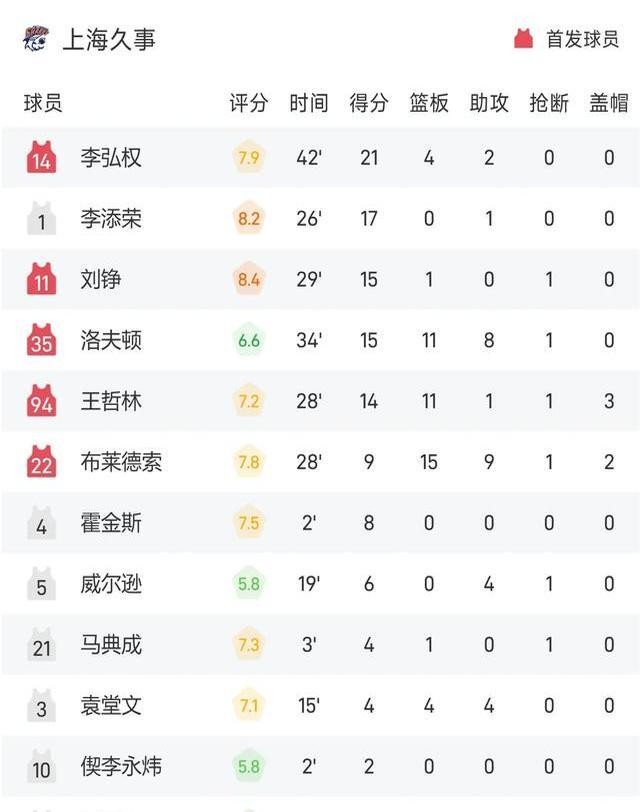Click the Shanghai team logo icon
Viewport: 640px width, 812px height.
tap(36, 39)
